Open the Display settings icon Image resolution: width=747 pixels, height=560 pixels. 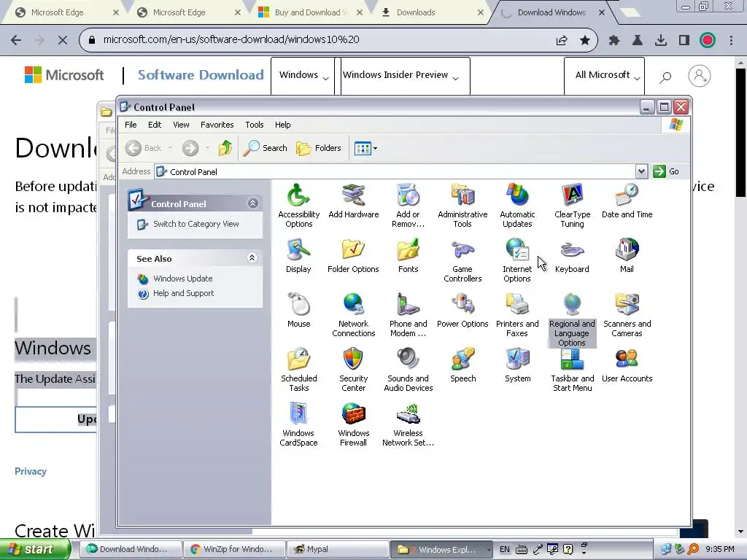(x=298, y=256)
